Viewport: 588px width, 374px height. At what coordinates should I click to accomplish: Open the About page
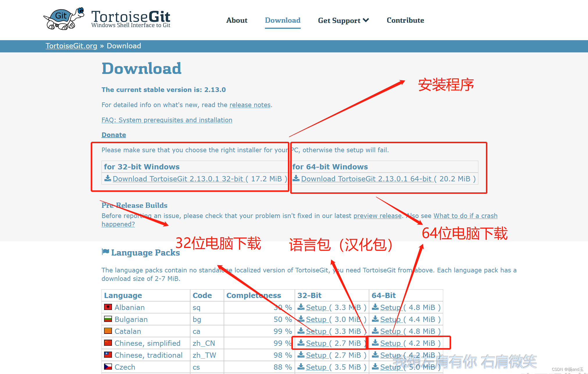coord(237,20)
